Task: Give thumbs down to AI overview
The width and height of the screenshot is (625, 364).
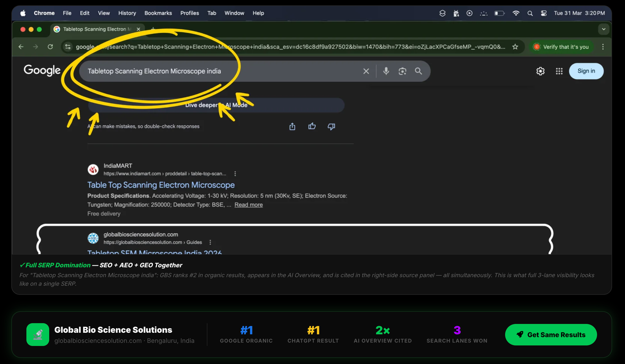Action: [331, 126]
